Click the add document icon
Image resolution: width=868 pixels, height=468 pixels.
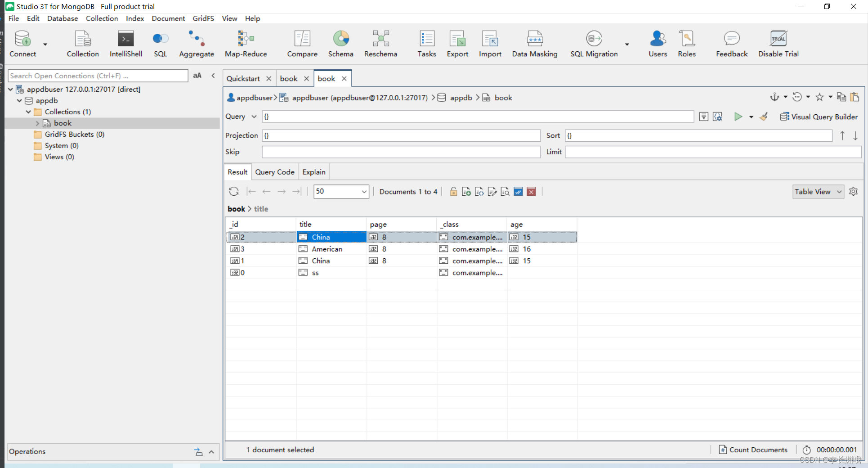[466, 192]
